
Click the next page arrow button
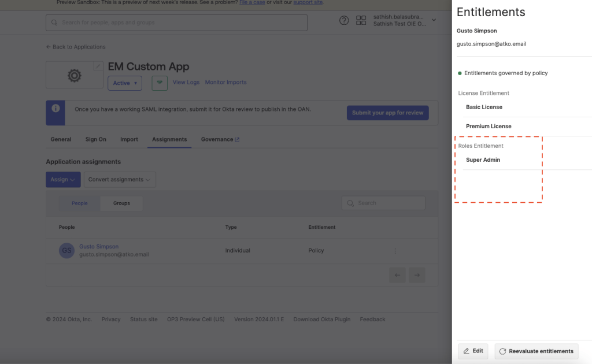click(416, 275)
